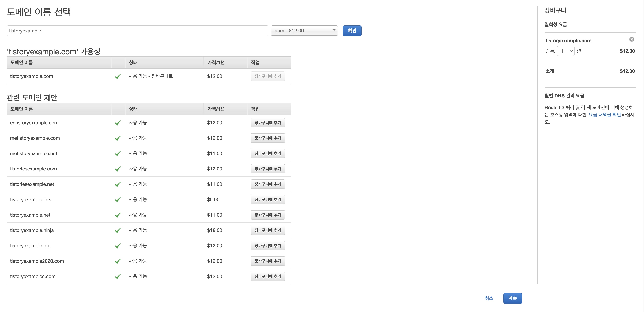Open the .com - $12.00 TLD dropdown
644x312 pixels.
tap(304, 31)
